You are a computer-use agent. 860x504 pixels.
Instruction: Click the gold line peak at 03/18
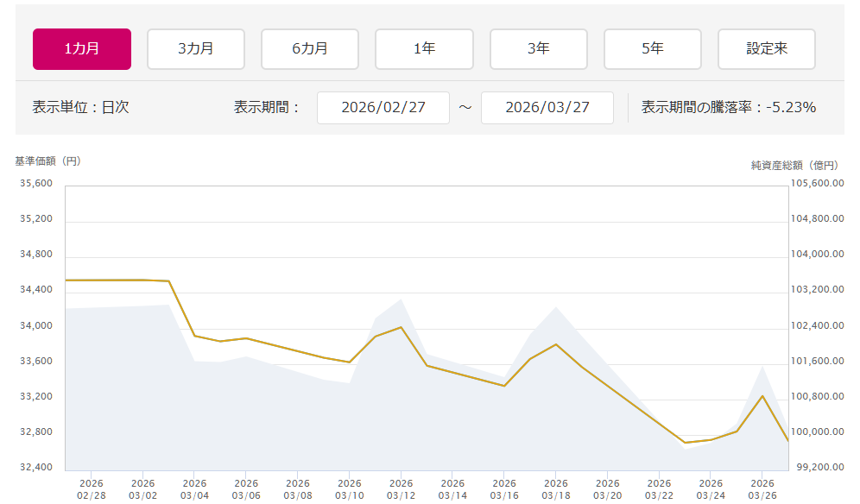click(x=556, y=344)
